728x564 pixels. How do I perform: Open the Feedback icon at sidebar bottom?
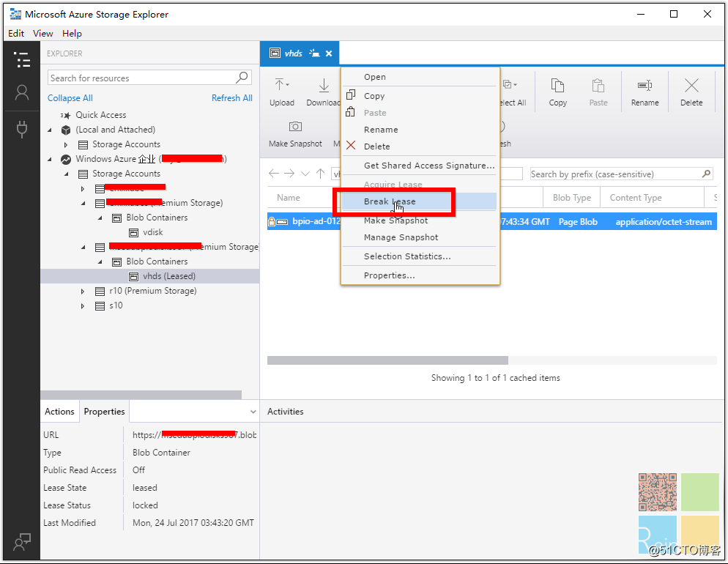coord(22,542)
